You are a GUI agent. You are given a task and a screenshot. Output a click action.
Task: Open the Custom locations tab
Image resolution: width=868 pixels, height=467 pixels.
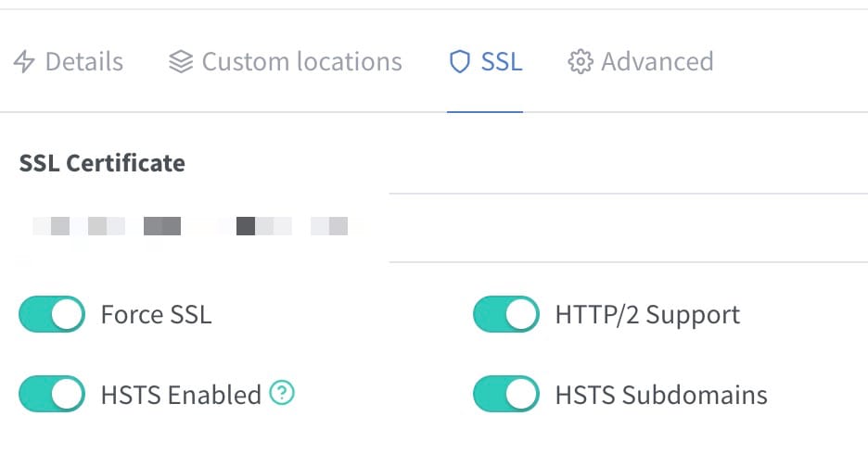(x=285, y=61)
